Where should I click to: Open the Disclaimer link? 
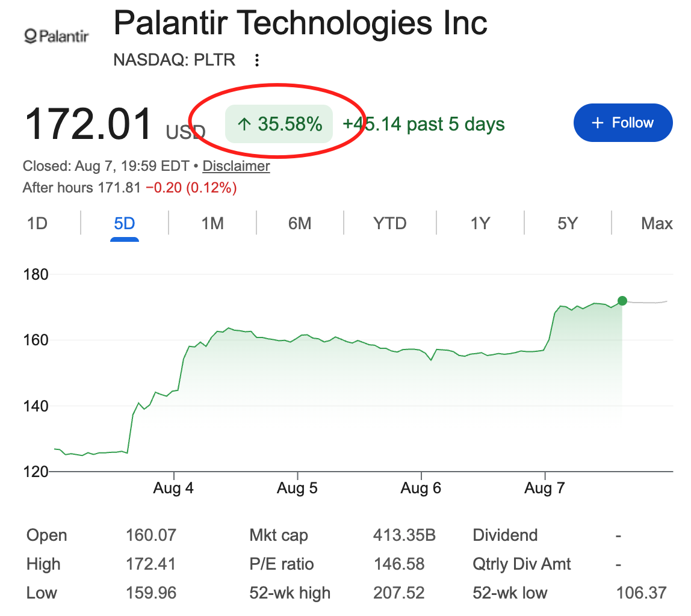(x=236, y=166)
